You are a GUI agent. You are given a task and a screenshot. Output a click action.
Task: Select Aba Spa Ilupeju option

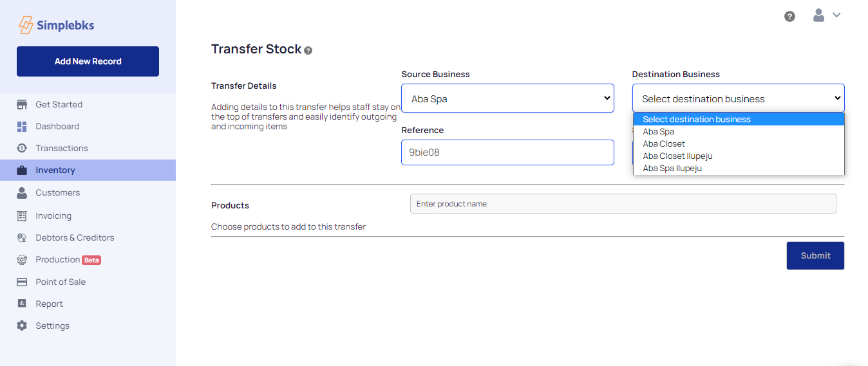pos(672,169)
